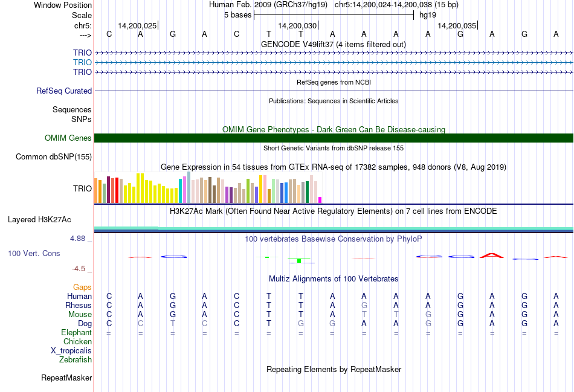Click the grayed T in Dog row
The image size is (574, 392).
pos(173,324)
